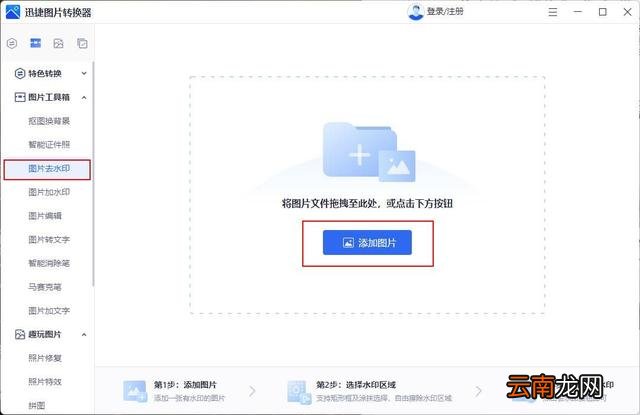The width and height of the screenshot is (640, 415).
Task: Click the 图片工具箱 section icon
Action: (20, 97)
